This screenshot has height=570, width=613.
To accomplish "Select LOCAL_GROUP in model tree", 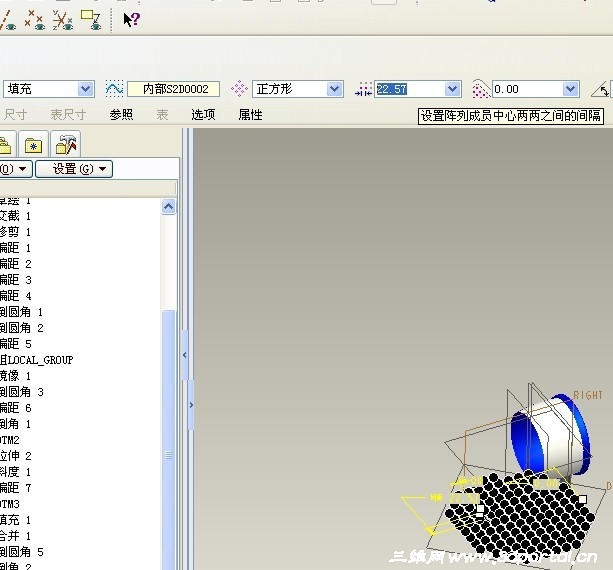I will pos(37,360).
